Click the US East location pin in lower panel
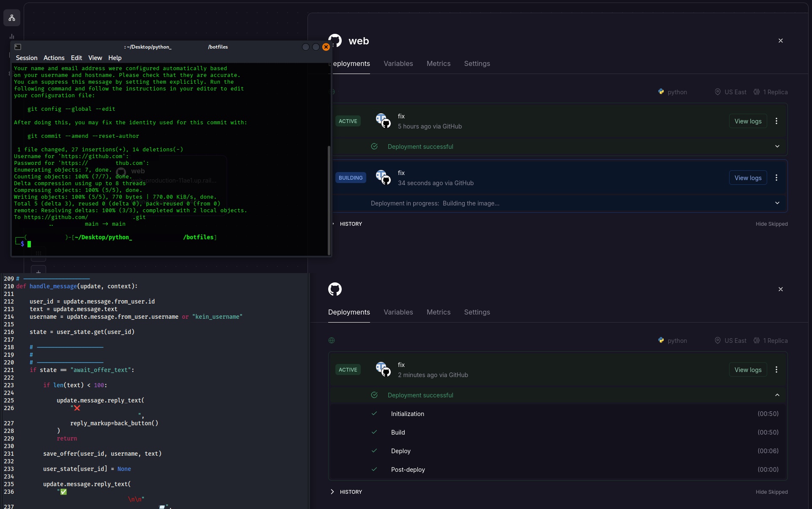 718,340
